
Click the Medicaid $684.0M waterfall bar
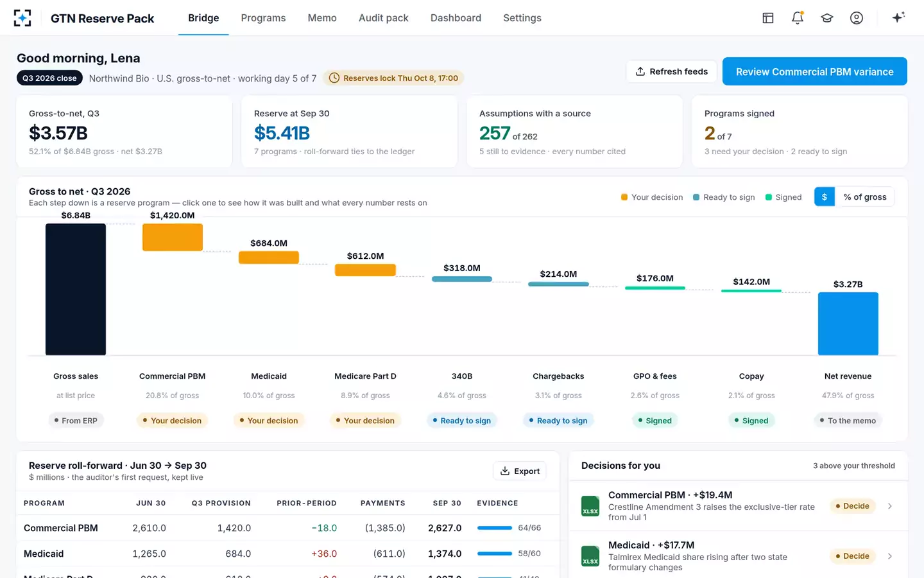click(x=269, y=258)
